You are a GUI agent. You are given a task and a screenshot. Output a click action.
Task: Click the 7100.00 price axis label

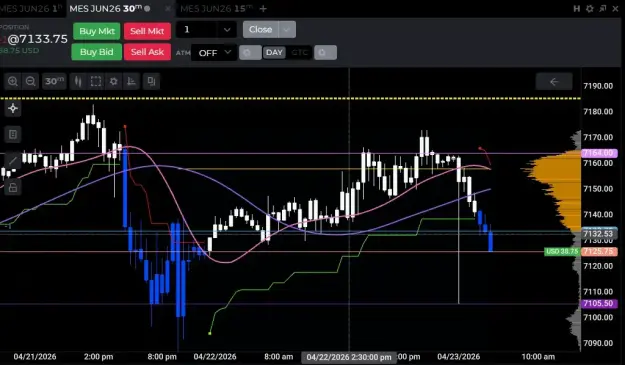coord(598,318)
